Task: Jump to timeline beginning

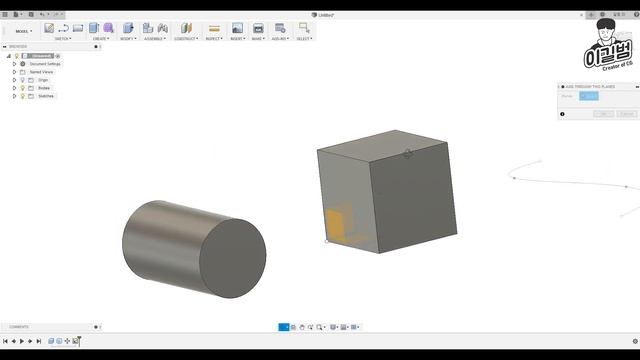Action: point(5,341)
